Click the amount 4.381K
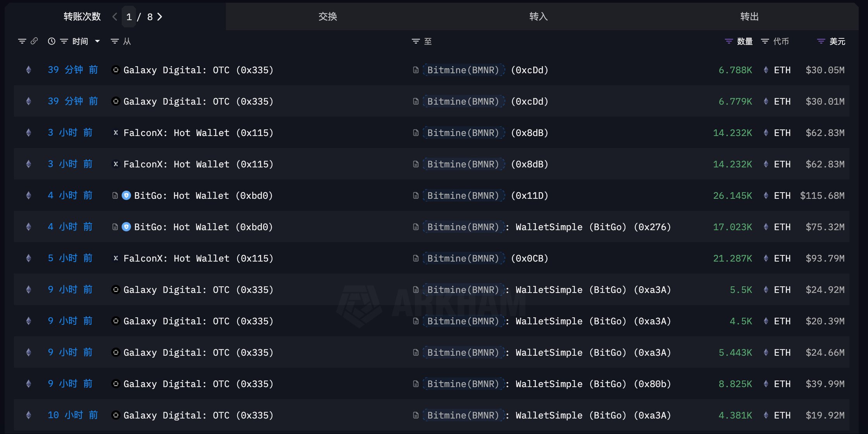Image resolution: width=868 pixels, height=434 pixels. point(735,415)
